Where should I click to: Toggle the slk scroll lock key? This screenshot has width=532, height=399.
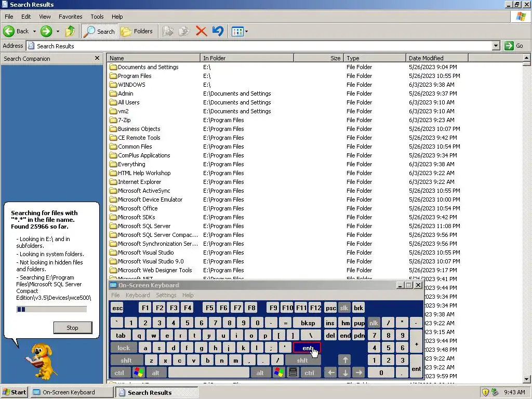344,308
